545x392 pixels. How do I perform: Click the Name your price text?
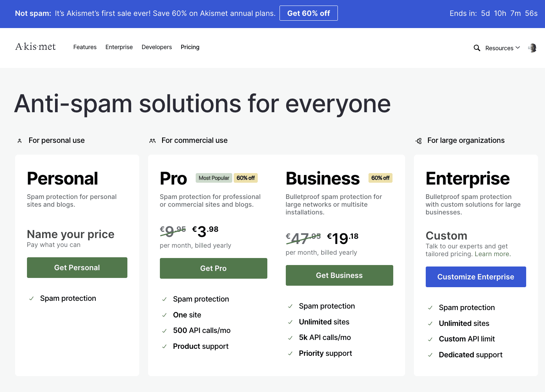pyautogui.click(x=71, y=234)
